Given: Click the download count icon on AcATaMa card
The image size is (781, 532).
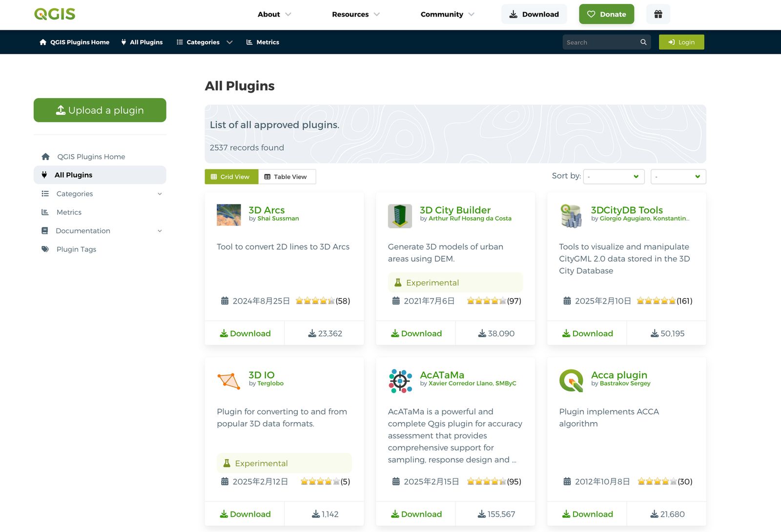Looking at the screenshot, I should (x=482, y=514).
